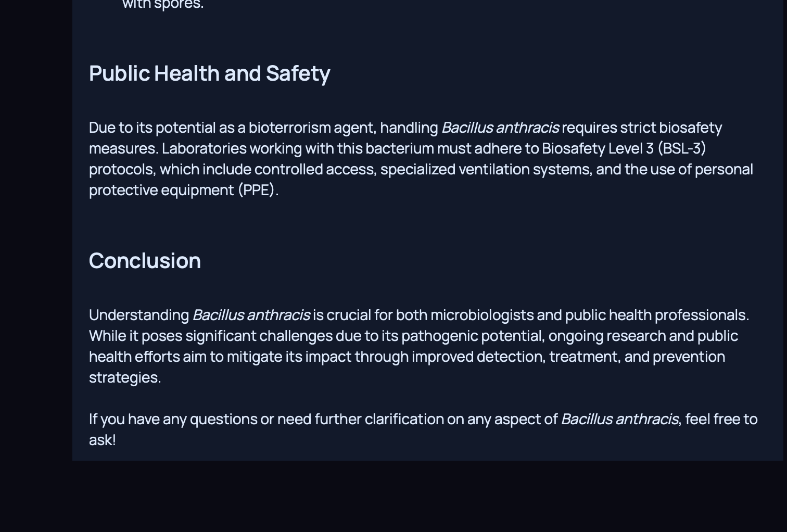Click the "Conclusion" heading

point(145,261)
